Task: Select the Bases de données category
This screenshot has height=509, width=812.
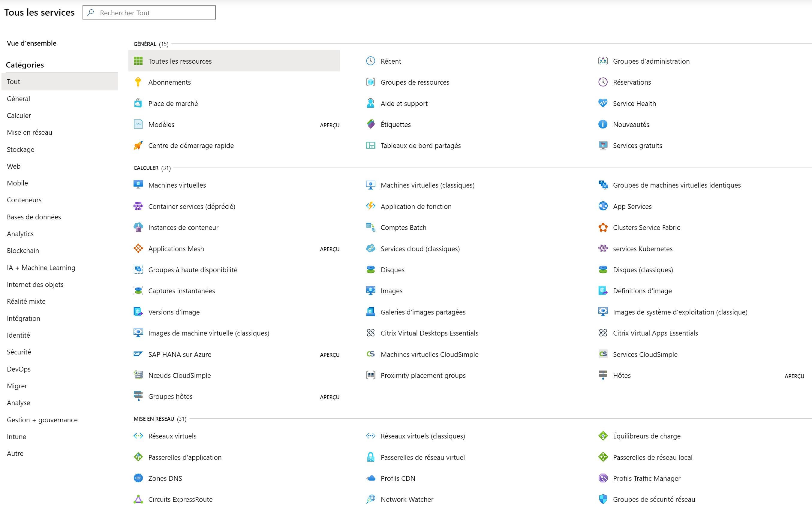Action: 34,217
